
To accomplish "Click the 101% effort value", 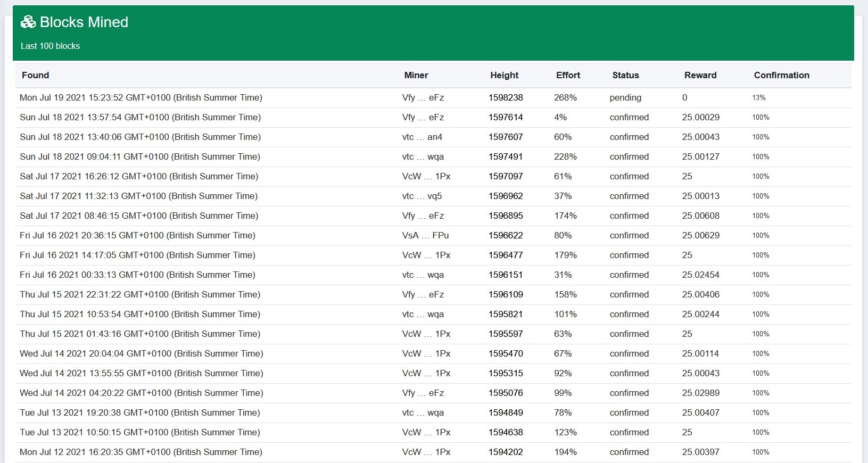I will coord(565,314).
